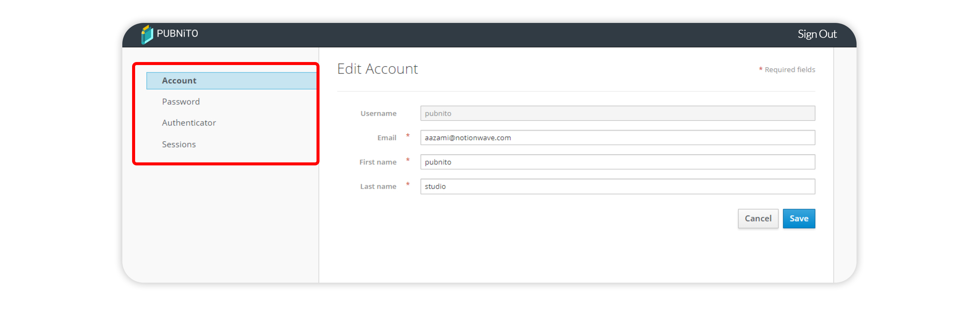
Task: Save the account changes
Action: coord(799,218)
